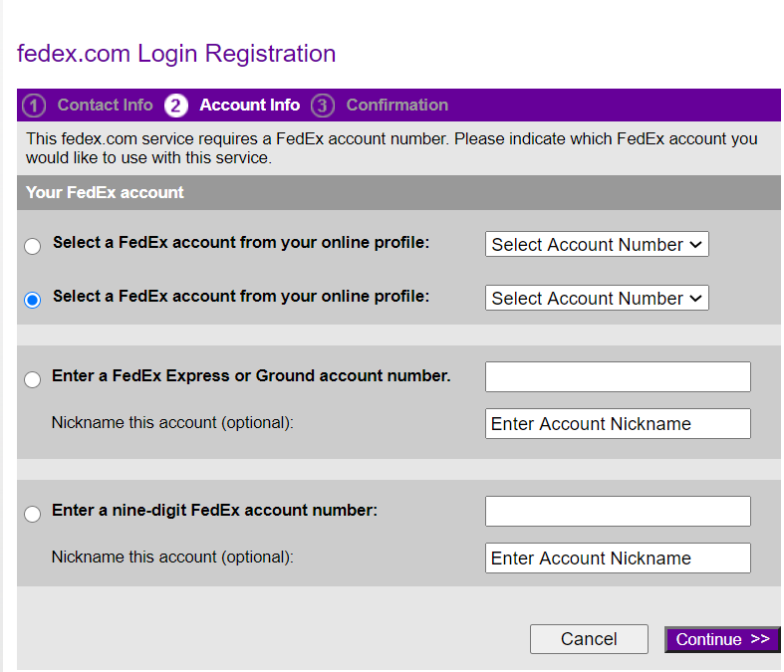
Task: Go to the Confirmation step tab
Action: click(397, 105)
